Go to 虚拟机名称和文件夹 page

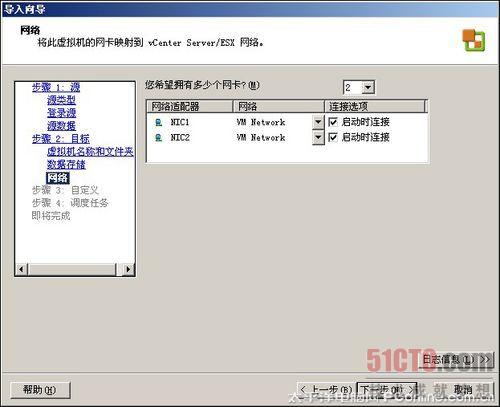click(90, 151)
